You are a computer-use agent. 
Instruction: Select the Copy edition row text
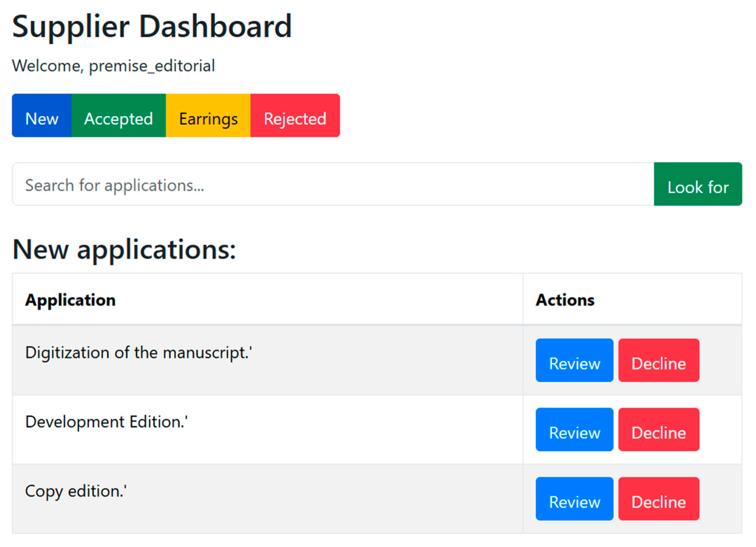pos(76,491)
